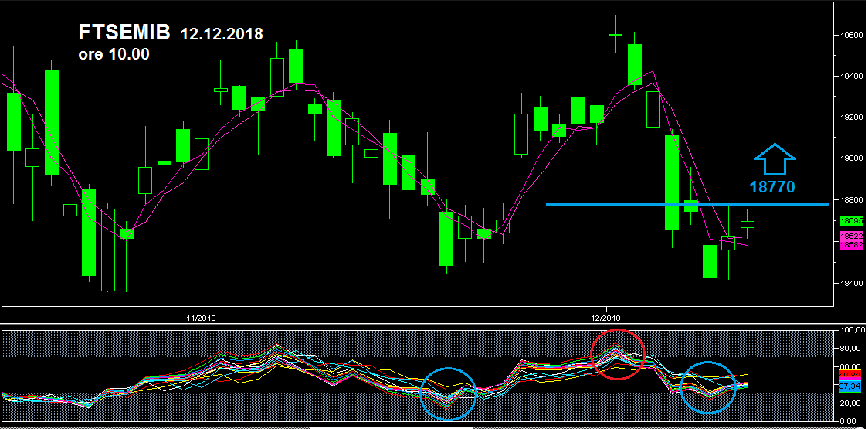Click the 19200 price axis label
Viewport: 868px width, 429px height.
click(x=851, y=117)
